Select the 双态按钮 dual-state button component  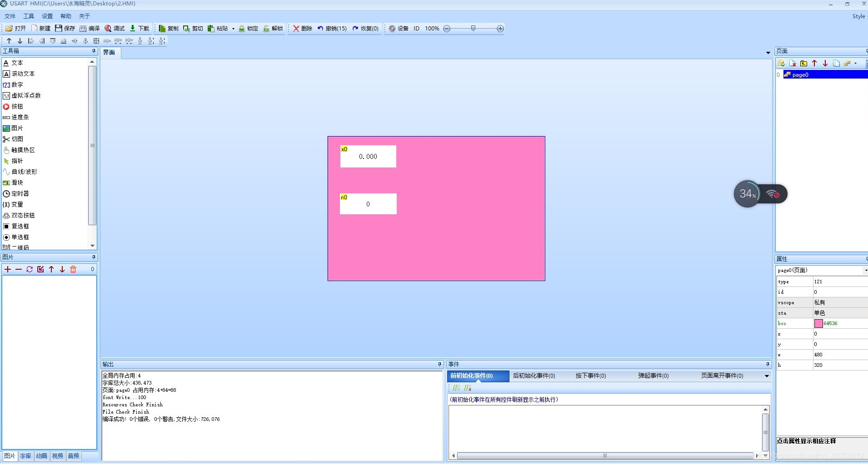pos(19,215)
